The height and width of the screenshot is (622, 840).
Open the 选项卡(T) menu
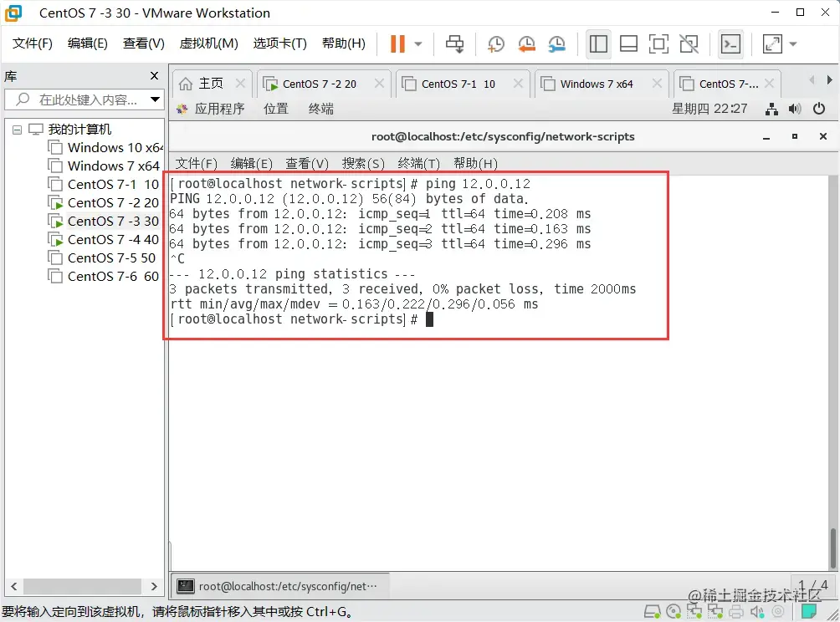279,43
